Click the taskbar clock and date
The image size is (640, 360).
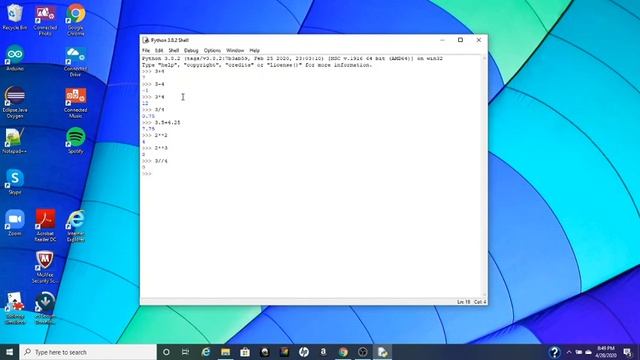pyautogui.click(x=605, y=352)
